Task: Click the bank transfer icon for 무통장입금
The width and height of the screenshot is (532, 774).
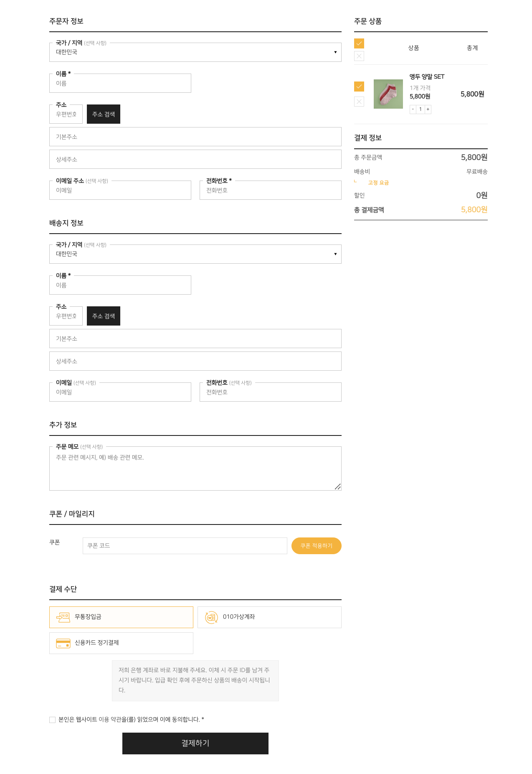Action: pos(63,617)
